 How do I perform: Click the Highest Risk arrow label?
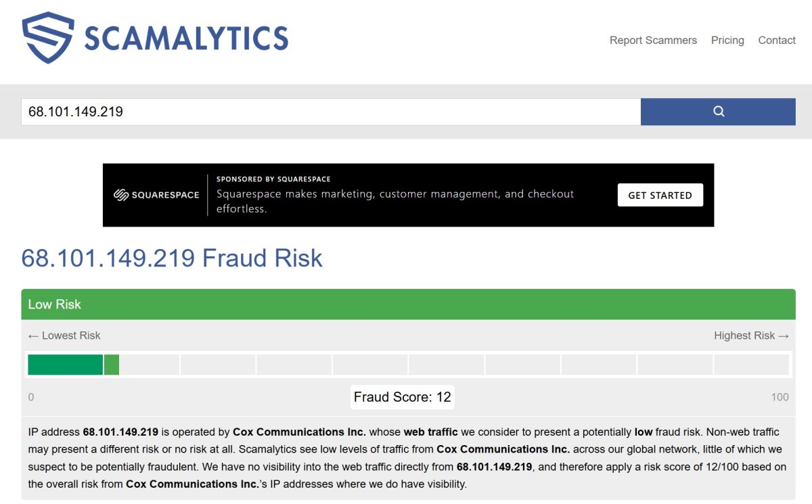[752, 335]
